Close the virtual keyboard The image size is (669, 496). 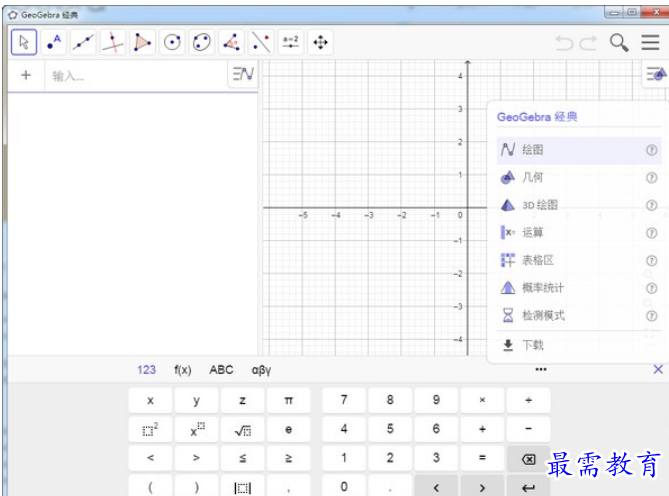click(x=658, y=369)
